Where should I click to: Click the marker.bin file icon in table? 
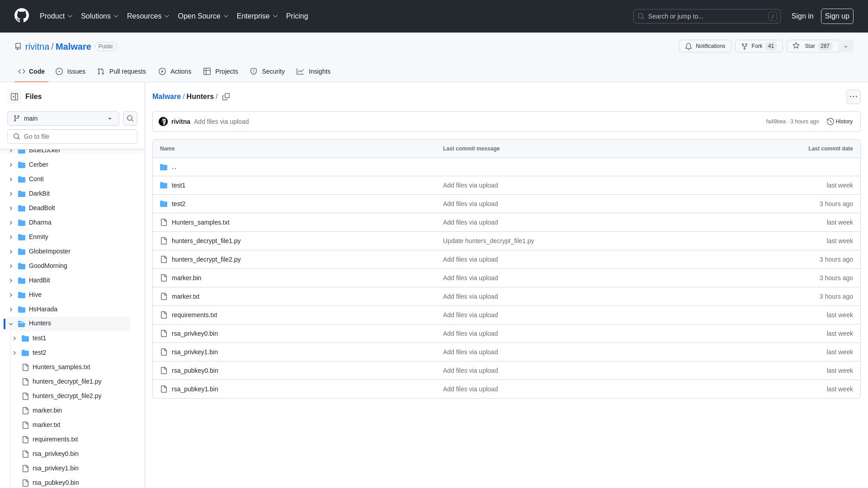[x=164, y=278]
